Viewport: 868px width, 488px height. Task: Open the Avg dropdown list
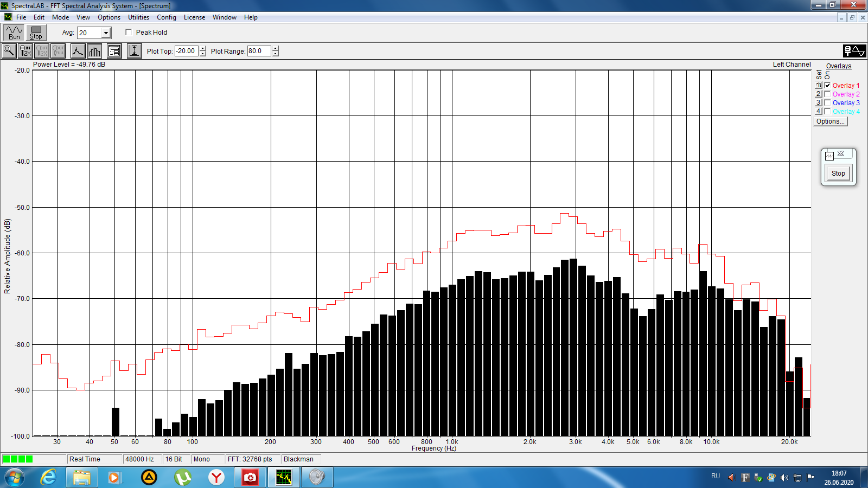[106, 33]
